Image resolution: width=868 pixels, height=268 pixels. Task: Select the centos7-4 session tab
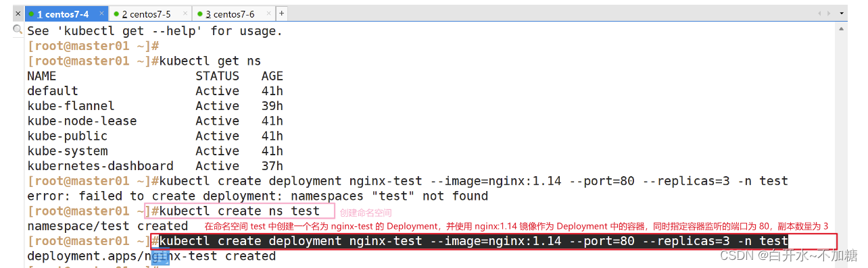coord(66,14)
